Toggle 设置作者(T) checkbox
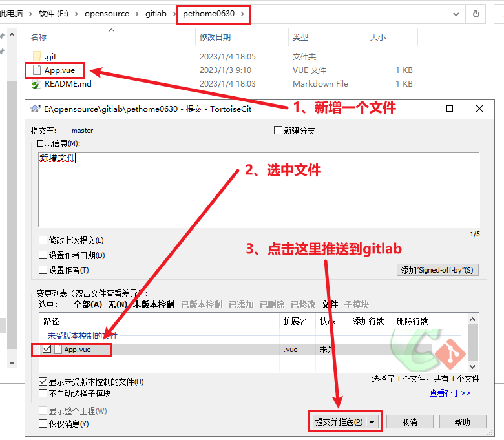 pos(43,269)
